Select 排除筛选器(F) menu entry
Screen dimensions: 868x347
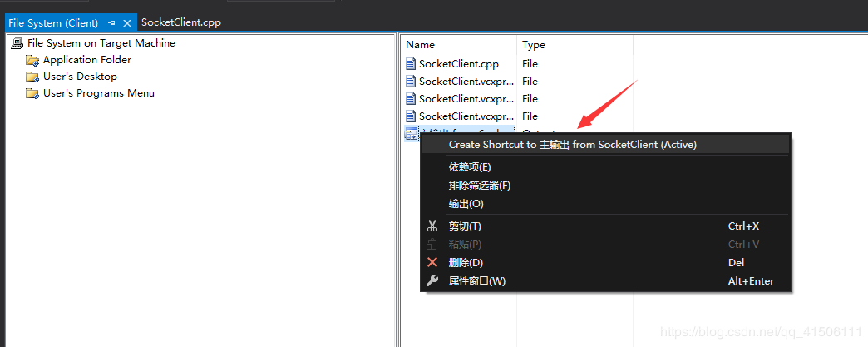pos(480,186)
